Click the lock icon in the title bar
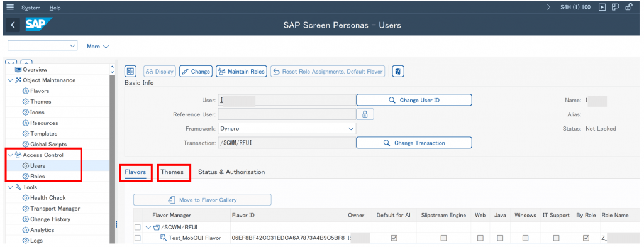Image resolution: width=644 pixels, height=247 pixels. tap(628, 7)
